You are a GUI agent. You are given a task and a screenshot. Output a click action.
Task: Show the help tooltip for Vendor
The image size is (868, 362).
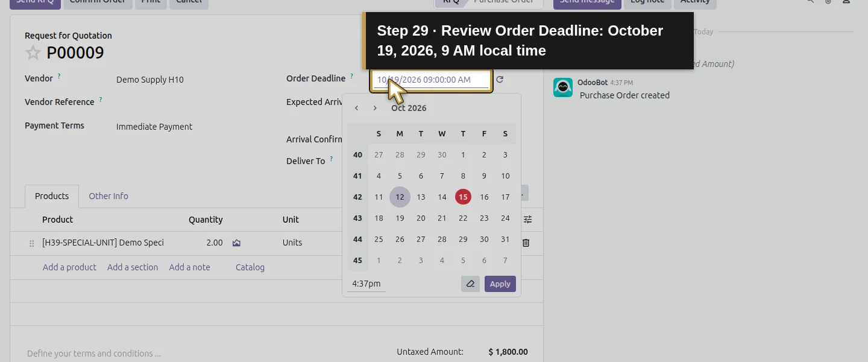click(59, 77)
